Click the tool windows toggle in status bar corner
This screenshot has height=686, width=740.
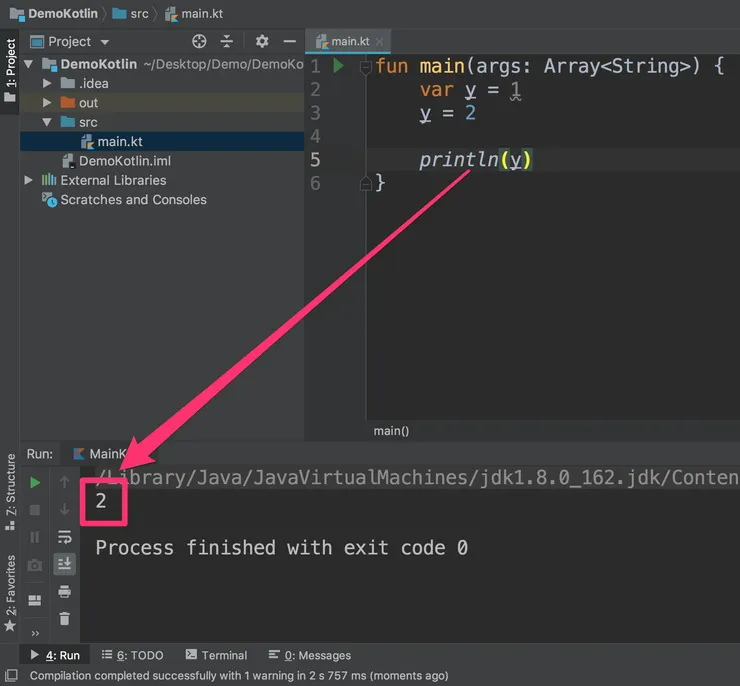click(x=11, y=675)
